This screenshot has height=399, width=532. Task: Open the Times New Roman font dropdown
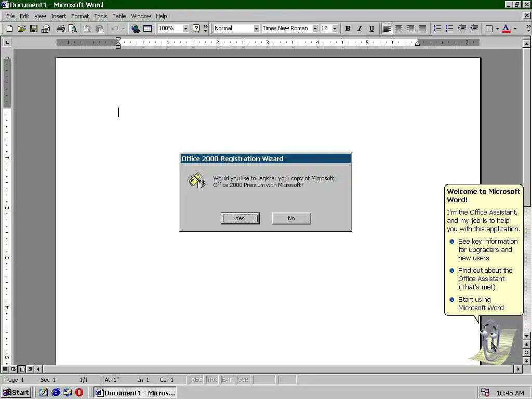315,29
